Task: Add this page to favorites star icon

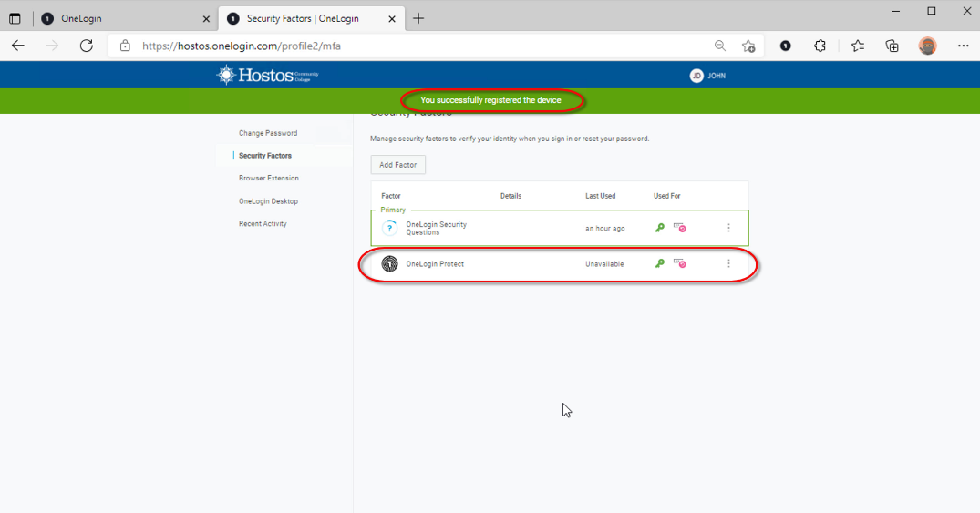Action: (748, 46)
